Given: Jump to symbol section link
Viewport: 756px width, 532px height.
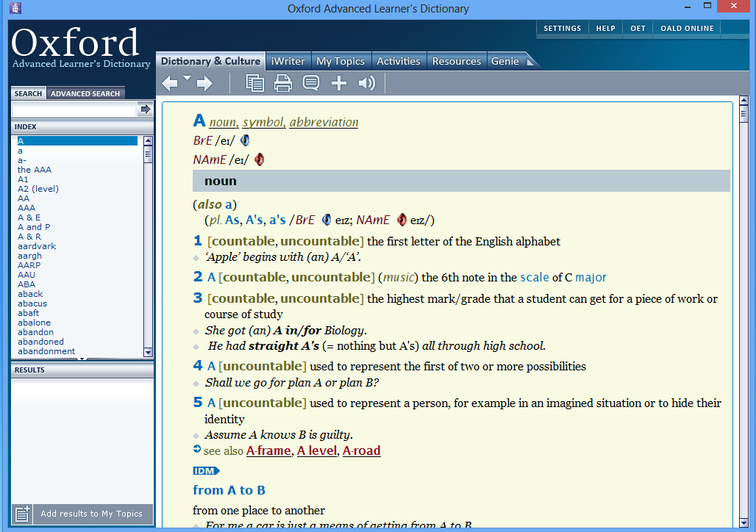Looking at the screenshot, I should [x=263, y=123].
